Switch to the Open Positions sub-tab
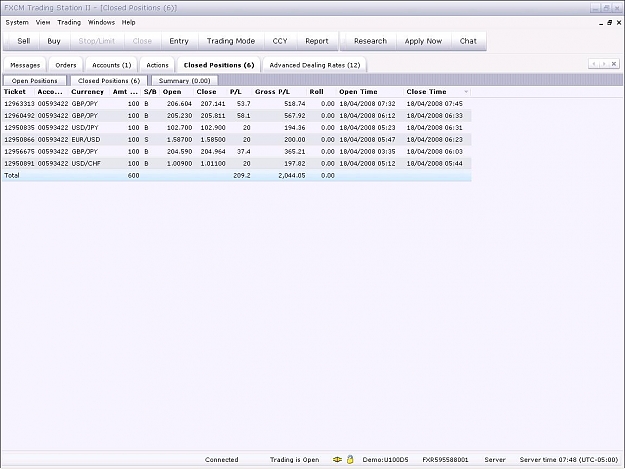The height and width of the screenshot is (469, 625). click(35, 80)
